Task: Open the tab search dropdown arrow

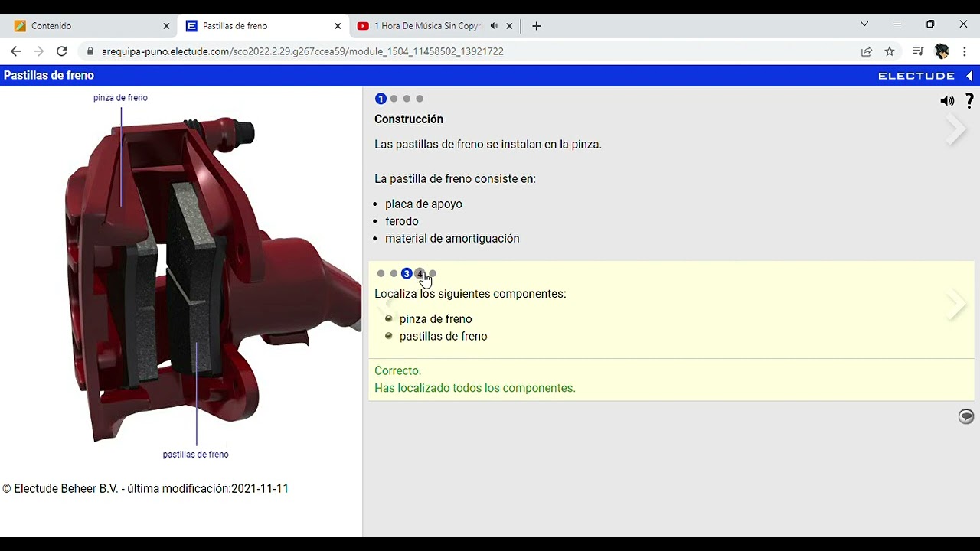Action: 864,24
